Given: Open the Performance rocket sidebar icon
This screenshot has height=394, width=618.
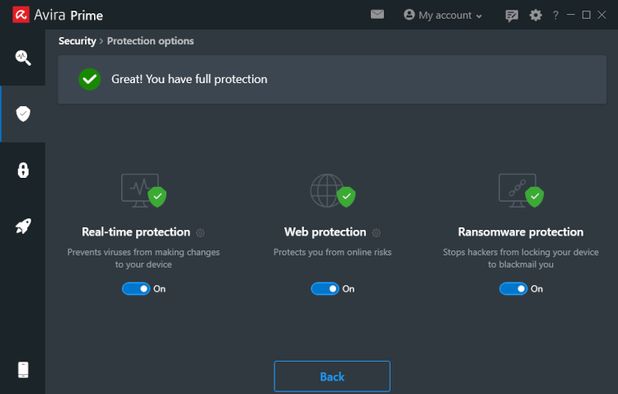Looking at the screenshot, I should 23,227.
